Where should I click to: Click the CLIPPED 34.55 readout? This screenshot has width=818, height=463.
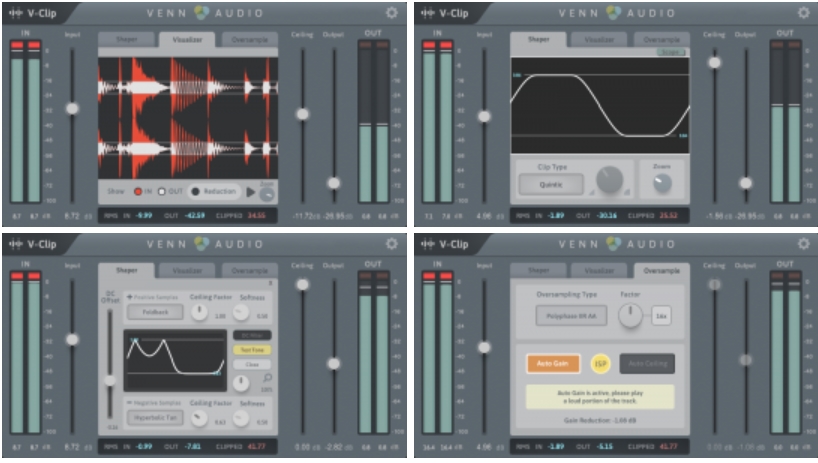coord(242,215)
